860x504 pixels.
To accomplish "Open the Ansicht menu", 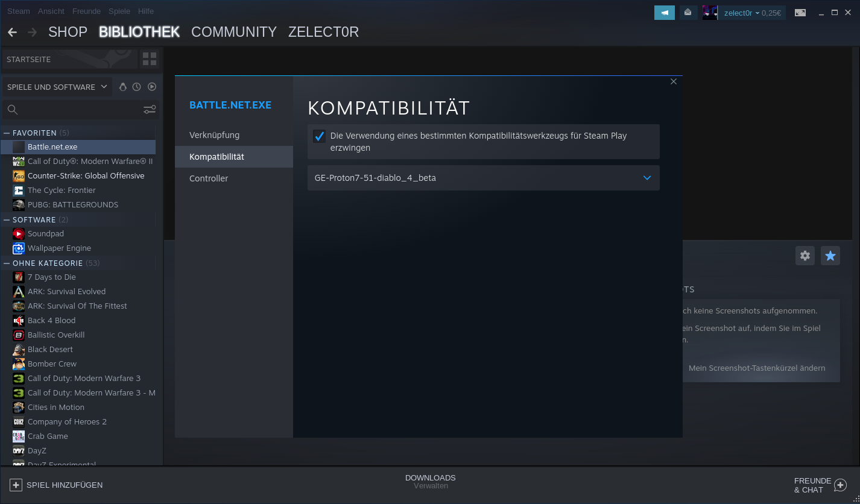I will pyautogui.click(x=51, y=11).
